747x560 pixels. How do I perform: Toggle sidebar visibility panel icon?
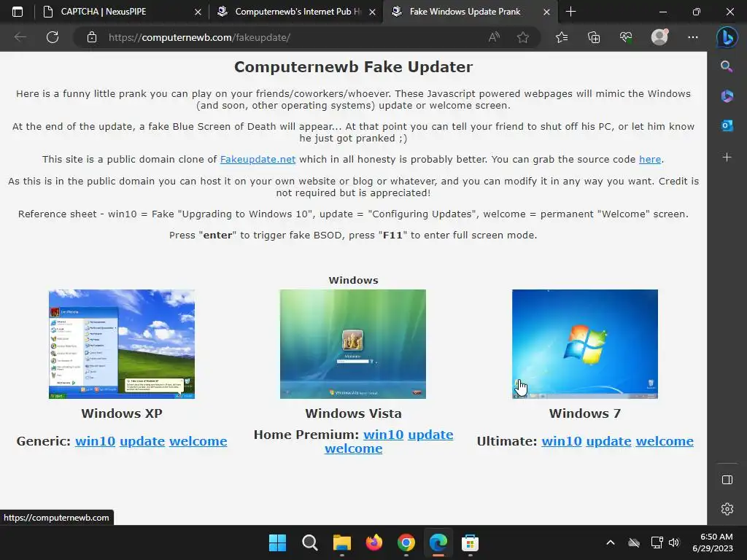pos(727,480)
